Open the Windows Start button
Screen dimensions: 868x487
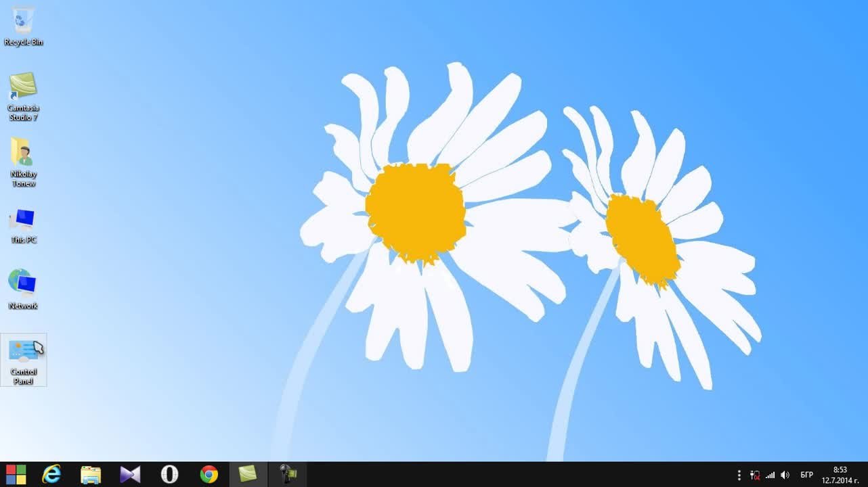16,474
